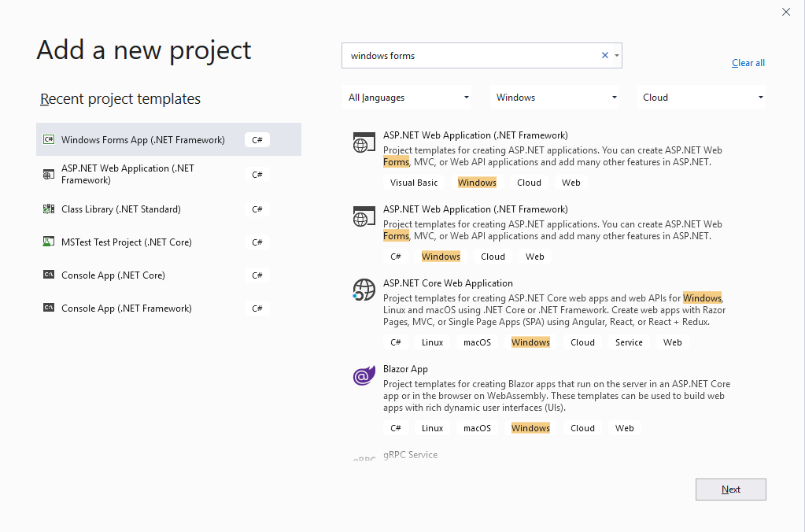
Task: Click the Next button
Action: coord(729,489)
